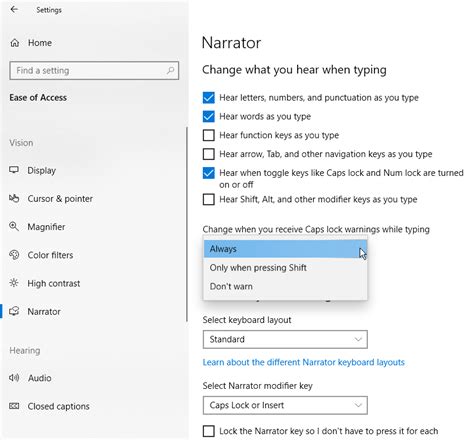This screenshot has width=474, height=440.
Task: Uncheck Hear letters, numbers, and punctuation
Action: 209,98
